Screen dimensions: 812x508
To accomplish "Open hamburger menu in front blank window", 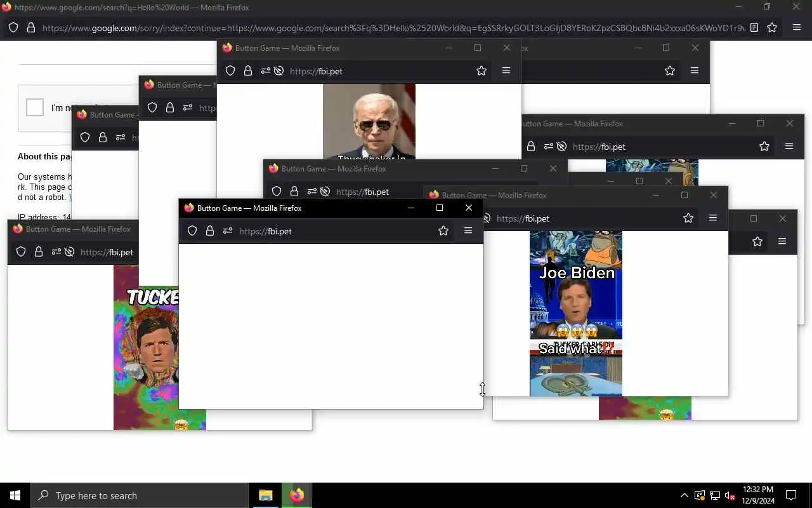I will pos(468,231).
